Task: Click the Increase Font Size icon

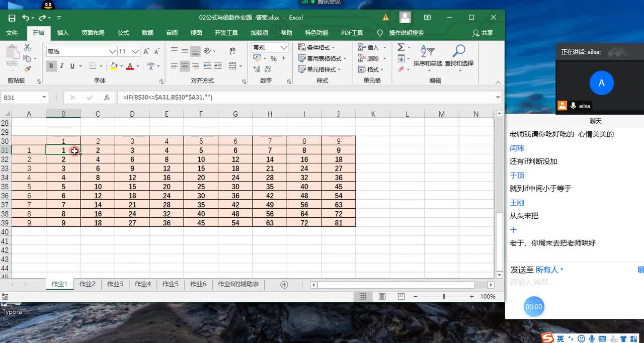Action: [146, 51]
